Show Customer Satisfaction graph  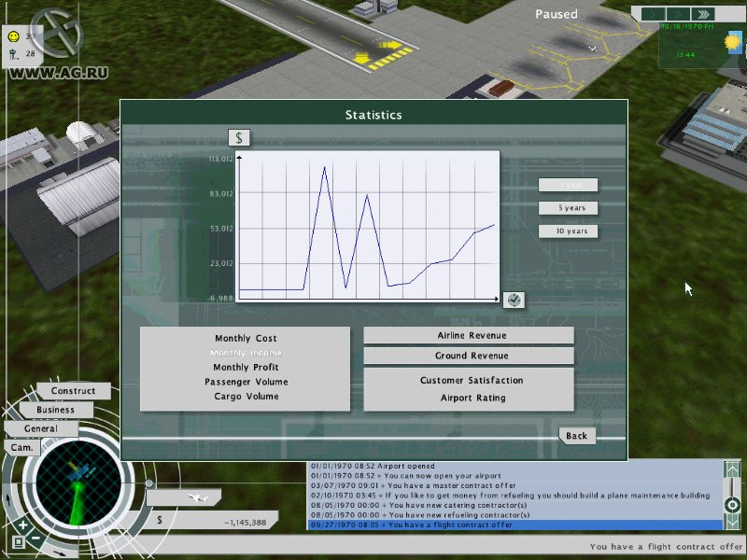[472, 381]
